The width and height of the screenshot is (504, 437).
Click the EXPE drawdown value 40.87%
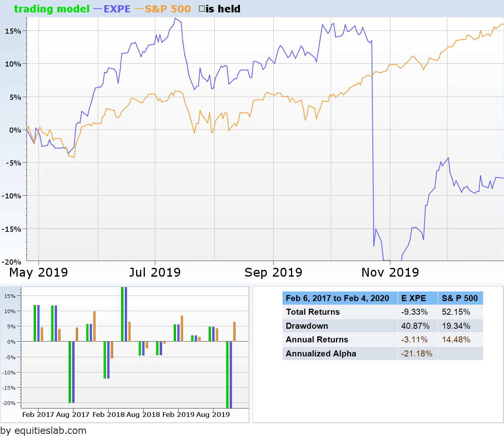pyautogui.click(x=415, y=326)
